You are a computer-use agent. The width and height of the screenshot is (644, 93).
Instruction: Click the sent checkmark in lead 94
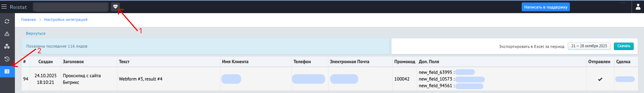[x=600, y=79]
